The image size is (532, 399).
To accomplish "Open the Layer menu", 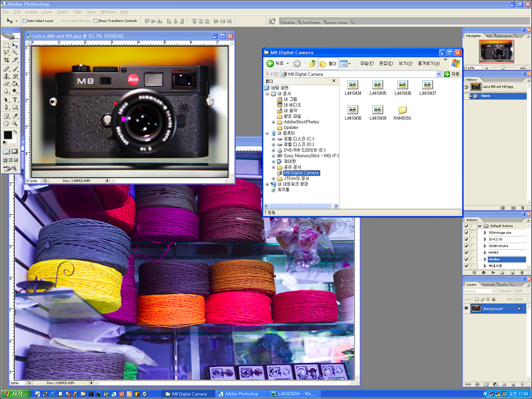I will point(47,12).
